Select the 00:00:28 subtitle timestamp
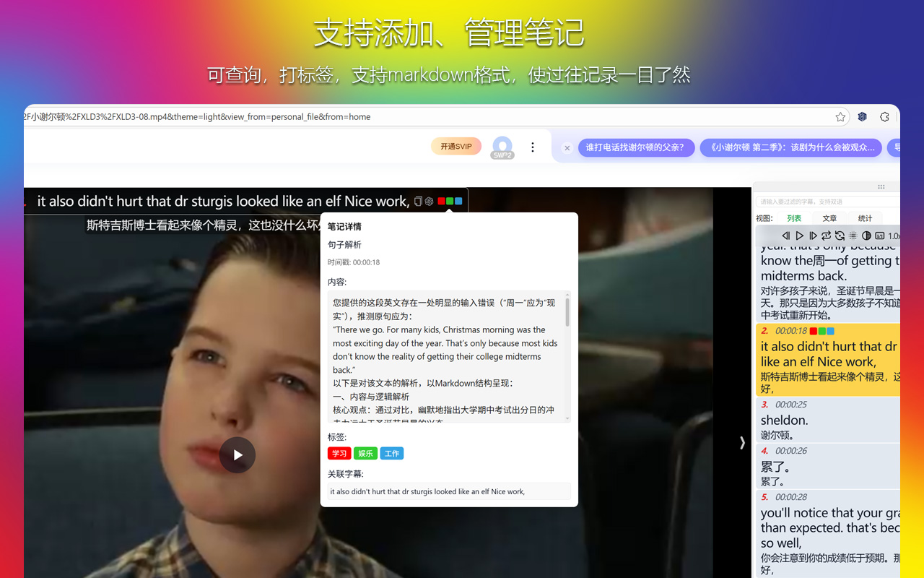This screenshot has width=924, height=578. pyautogui.click(x=791, y=497)
